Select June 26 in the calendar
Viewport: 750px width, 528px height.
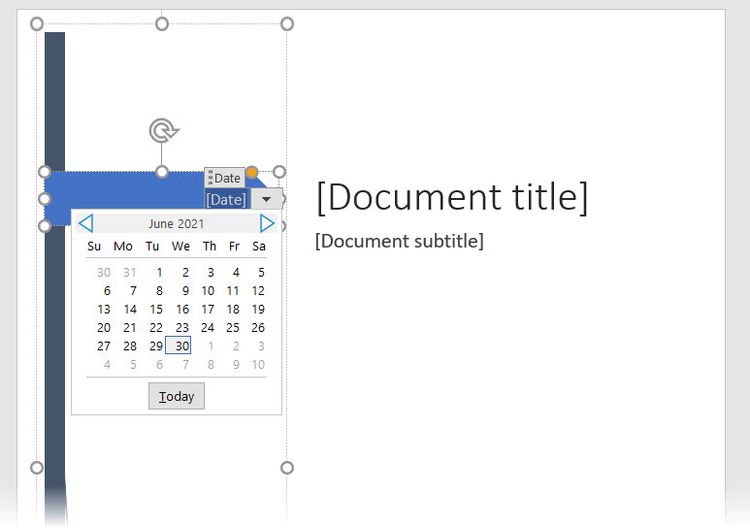coord(258,328)
